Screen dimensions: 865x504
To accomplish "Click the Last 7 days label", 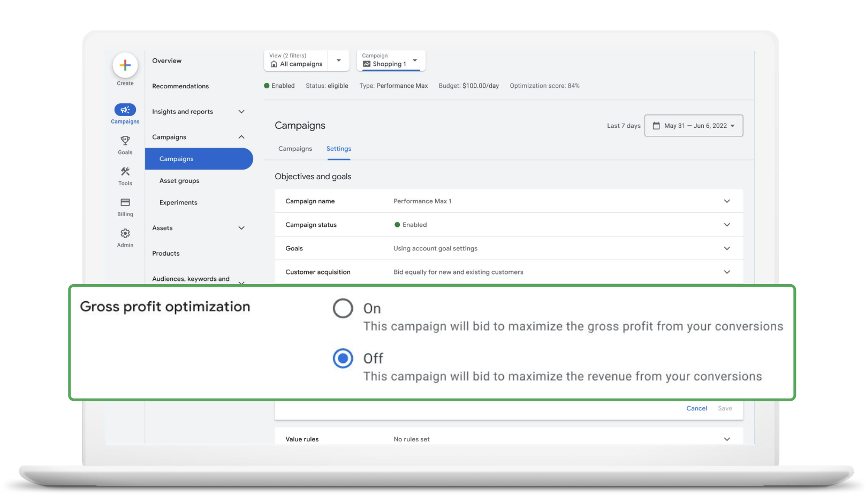I will (624, 126).
